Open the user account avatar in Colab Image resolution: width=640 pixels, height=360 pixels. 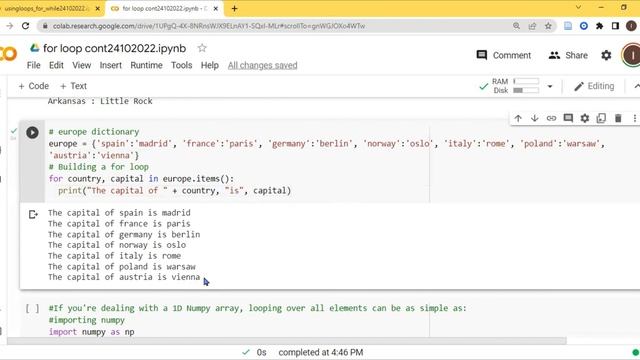(x=631, y=55)
